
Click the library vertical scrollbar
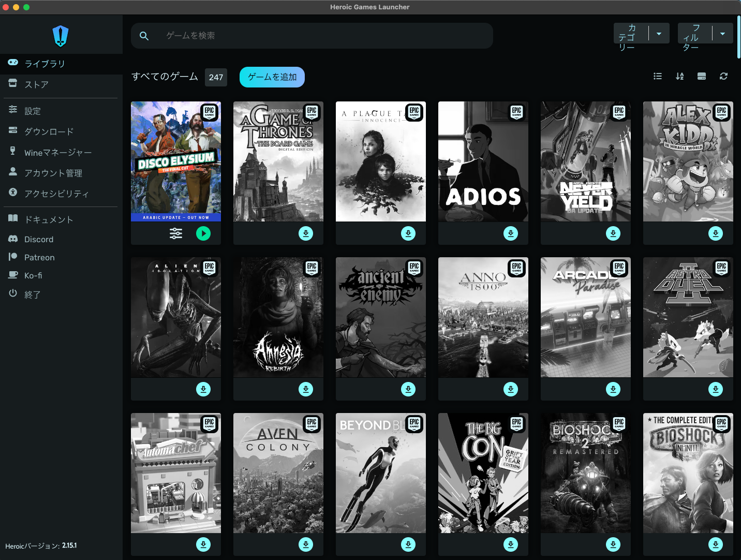tap(739, 37)
